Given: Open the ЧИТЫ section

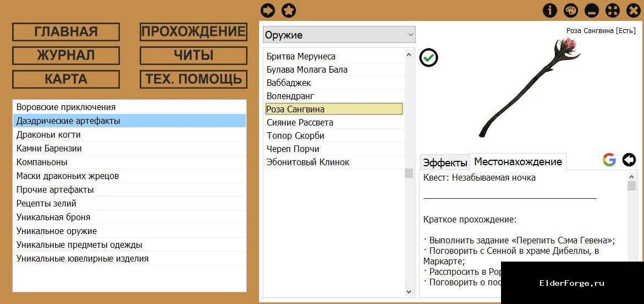Looking at the screenshot, I should point(194,55).
